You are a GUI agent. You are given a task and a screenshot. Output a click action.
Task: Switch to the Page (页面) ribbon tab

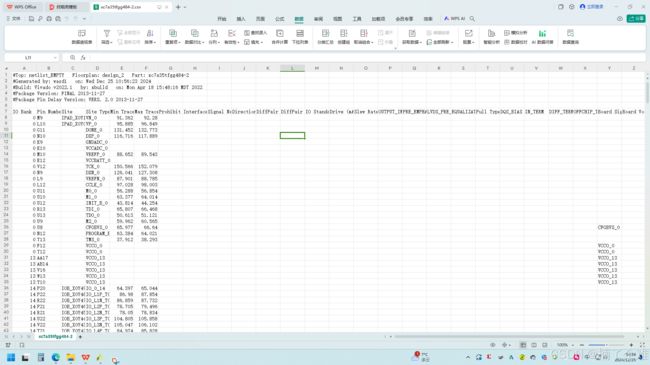coord(260,19)
